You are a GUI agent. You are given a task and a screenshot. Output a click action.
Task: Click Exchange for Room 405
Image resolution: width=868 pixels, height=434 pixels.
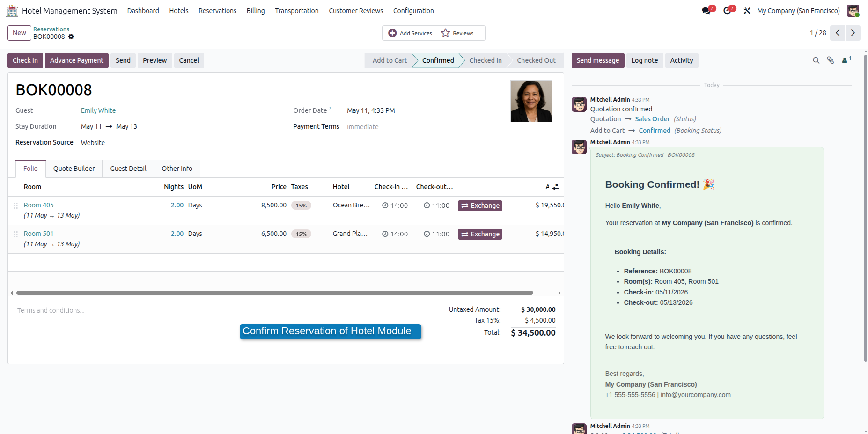[480, 206]
